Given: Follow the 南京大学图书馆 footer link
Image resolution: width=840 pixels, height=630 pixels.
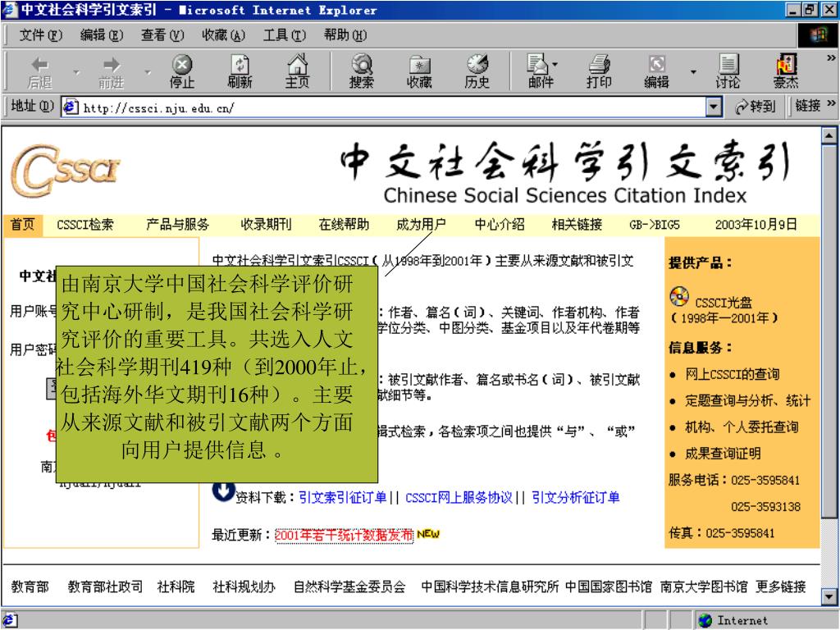Looking at the screenshot, I should pyautogui.click(x=704, y=587).
